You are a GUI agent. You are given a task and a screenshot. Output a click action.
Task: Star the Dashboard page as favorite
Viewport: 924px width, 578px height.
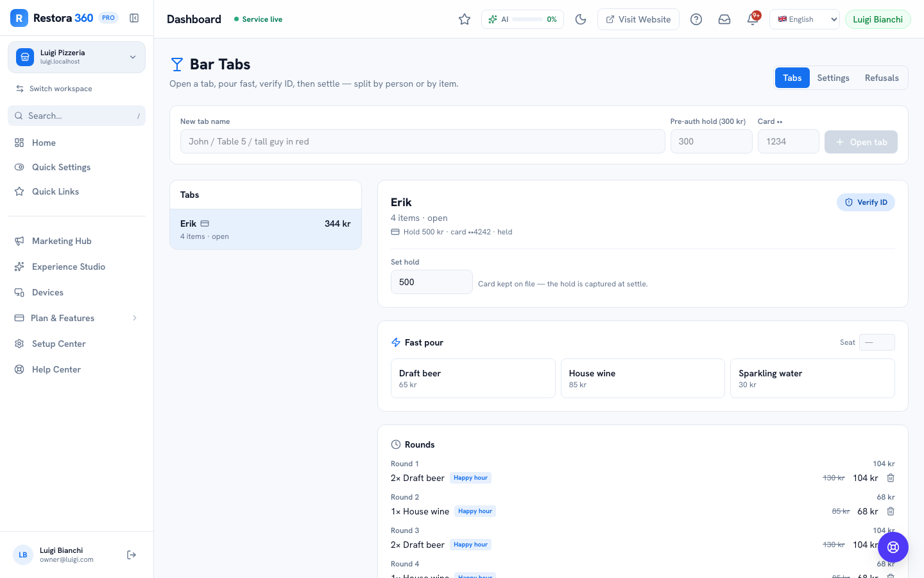465,19
